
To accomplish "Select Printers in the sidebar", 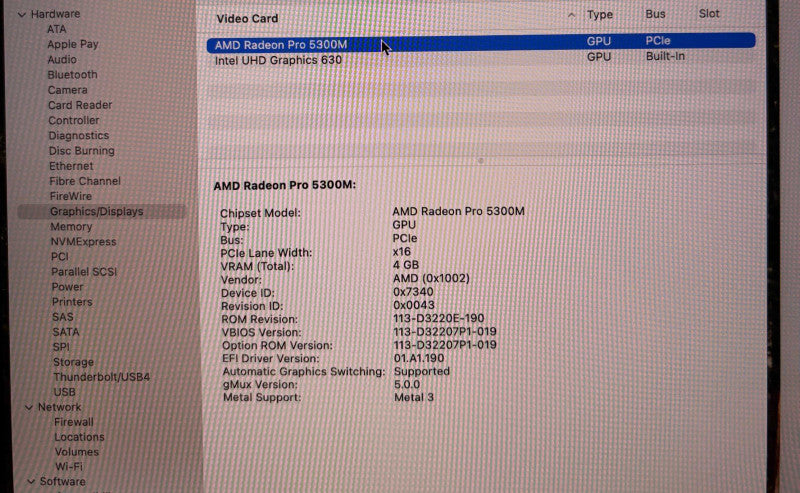I will (72, 302).
